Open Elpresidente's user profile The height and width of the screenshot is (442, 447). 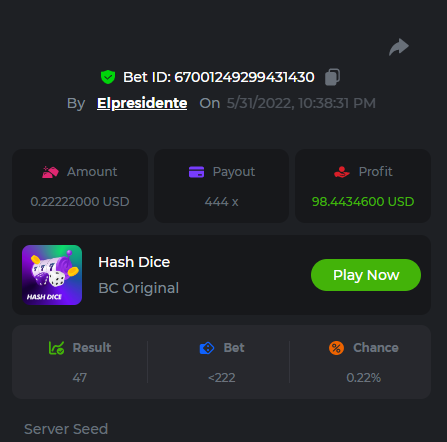pyautogui.click(x=142, y=103)
